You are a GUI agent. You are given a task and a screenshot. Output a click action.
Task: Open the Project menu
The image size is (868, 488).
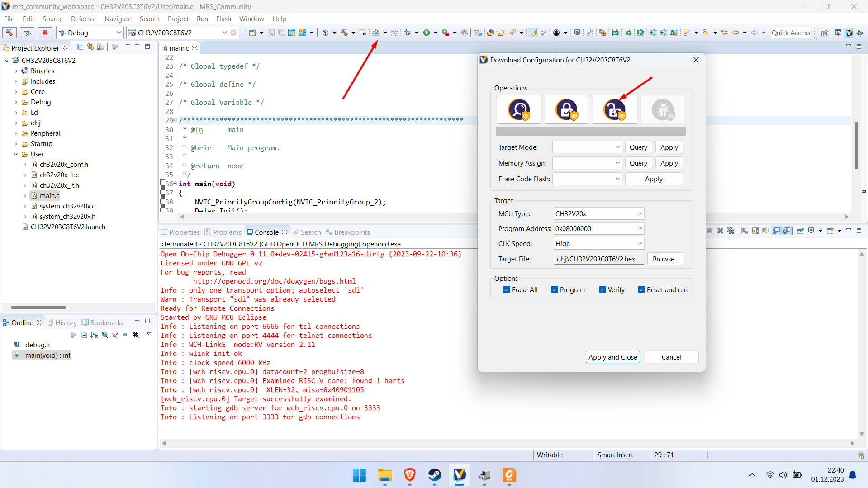pyautogui.click(x=178, y=19)
